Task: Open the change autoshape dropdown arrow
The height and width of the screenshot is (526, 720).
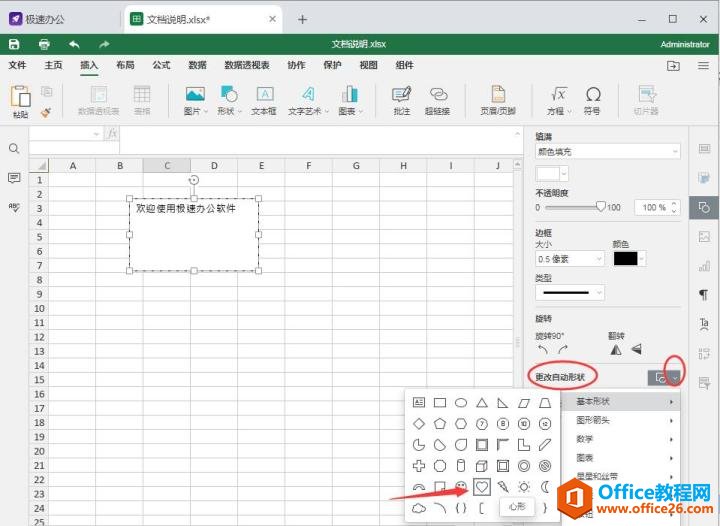Action: click(x=675, y=378)
